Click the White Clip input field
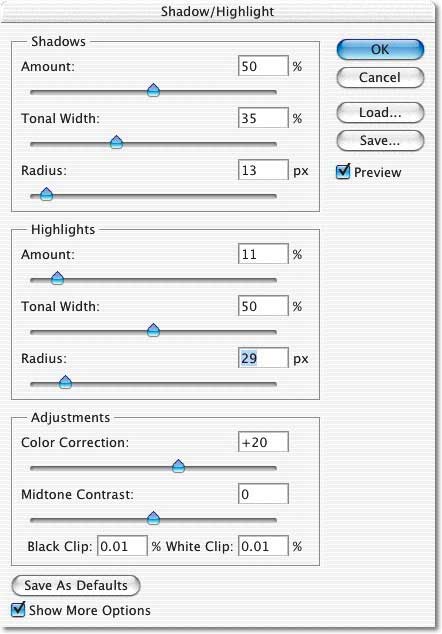The height and width of the screenshot is (634, 442). click(263, 546)
